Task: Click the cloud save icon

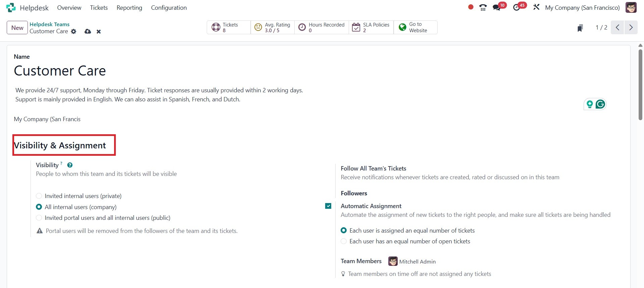Action: [88, 31]
